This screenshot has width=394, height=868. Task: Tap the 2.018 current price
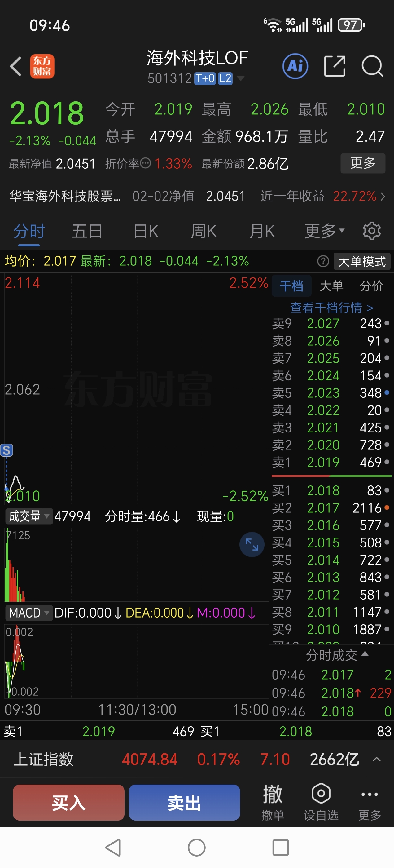coord(47,113)
